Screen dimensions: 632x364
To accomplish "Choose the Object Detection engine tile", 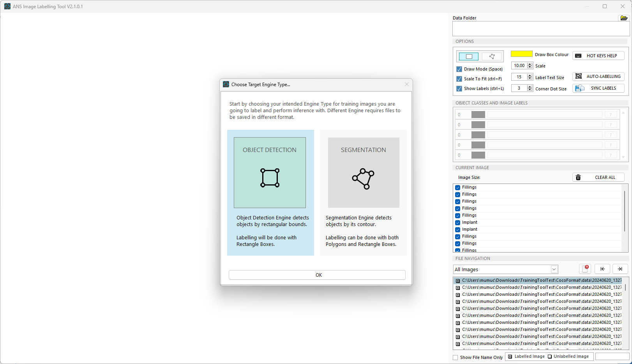I will click(270, 173).
